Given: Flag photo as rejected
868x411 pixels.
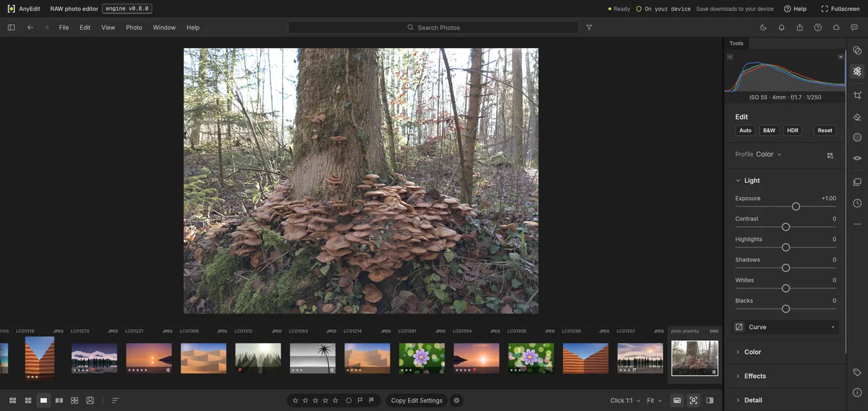Looking at the screenshot, I should click(371, 400).
